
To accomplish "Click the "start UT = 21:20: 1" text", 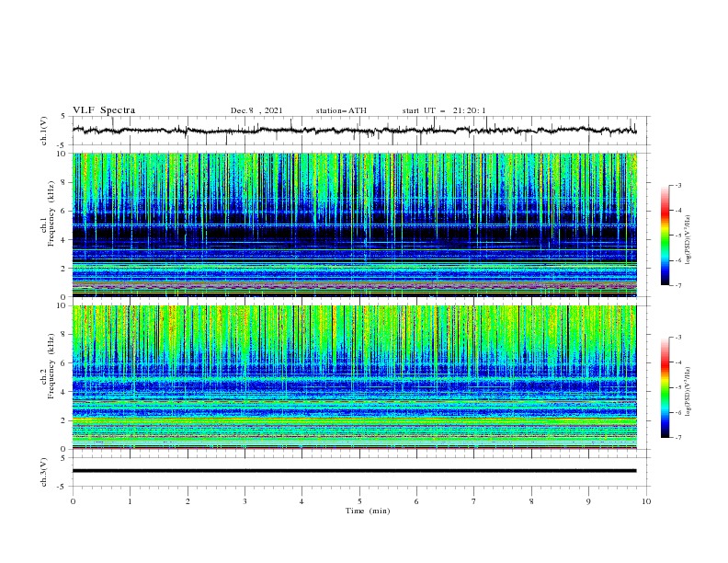I will [x=444, y=110].
